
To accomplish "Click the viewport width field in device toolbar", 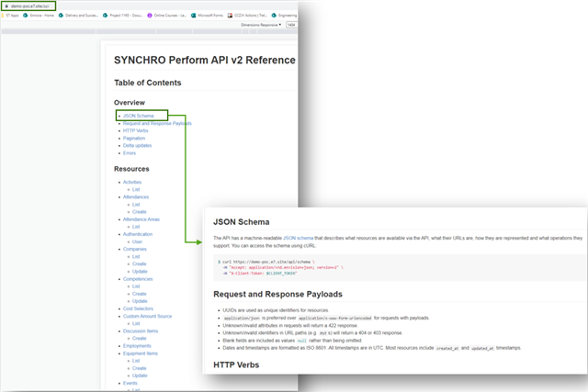I will pos(291,25).
